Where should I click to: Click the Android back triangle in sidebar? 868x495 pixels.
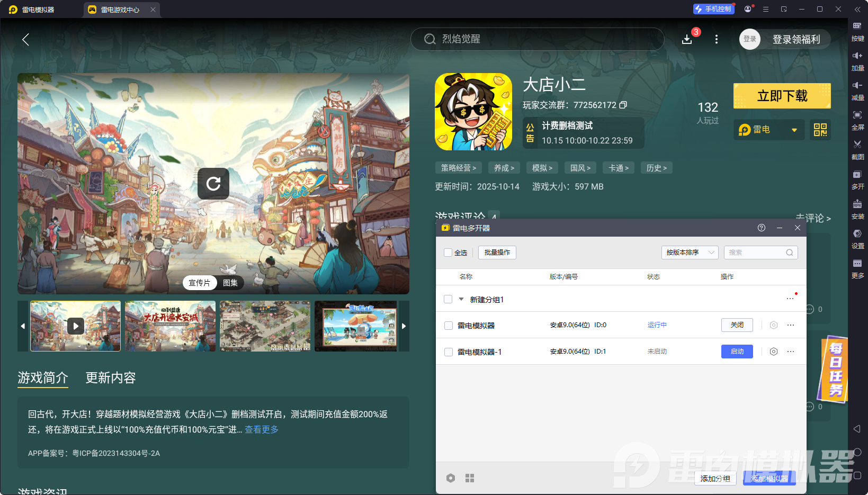[x=857, y=429]
